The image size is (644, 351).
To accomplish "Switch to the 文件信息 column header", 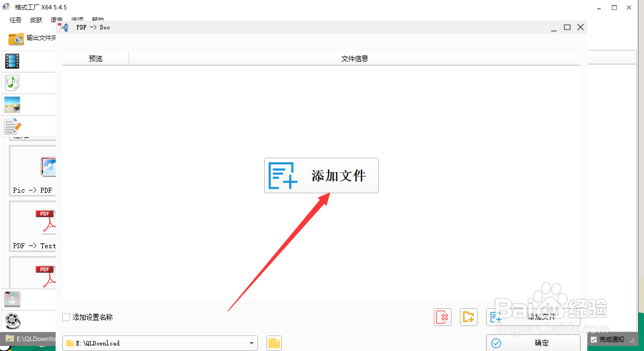I will pyautogui.click(x=355, y=58).
